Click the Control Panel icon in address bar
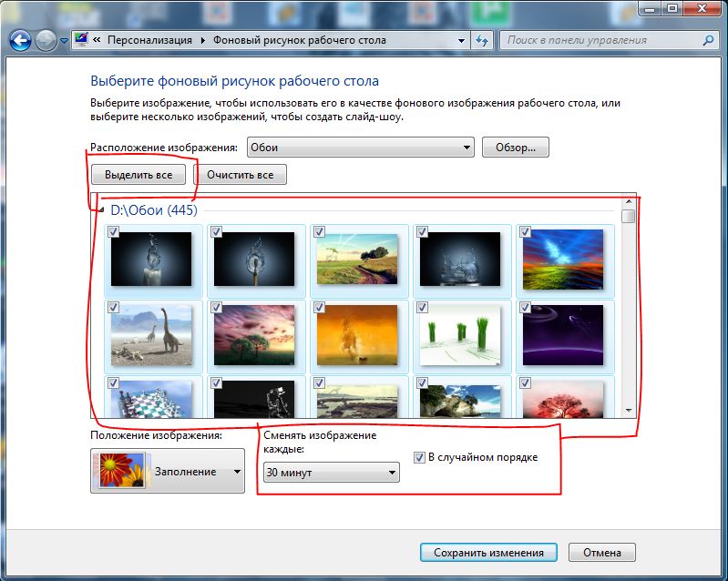 click(81, 39)
